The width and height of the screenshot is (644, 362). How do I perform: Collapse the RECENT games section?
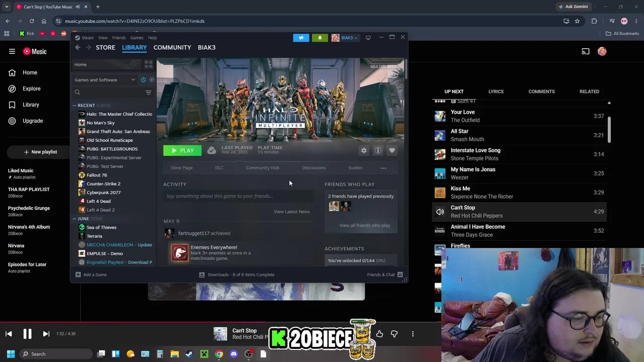click(x=74, y=106)
